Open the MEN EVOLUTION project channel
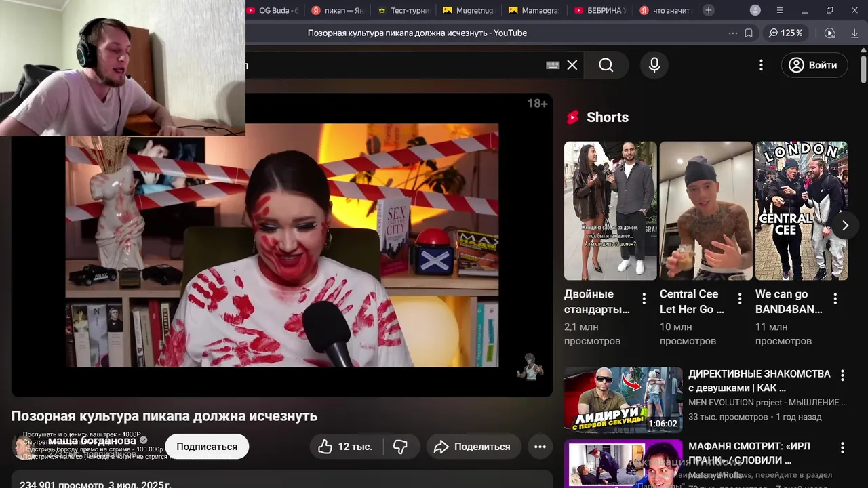 [x=768, y=403]
